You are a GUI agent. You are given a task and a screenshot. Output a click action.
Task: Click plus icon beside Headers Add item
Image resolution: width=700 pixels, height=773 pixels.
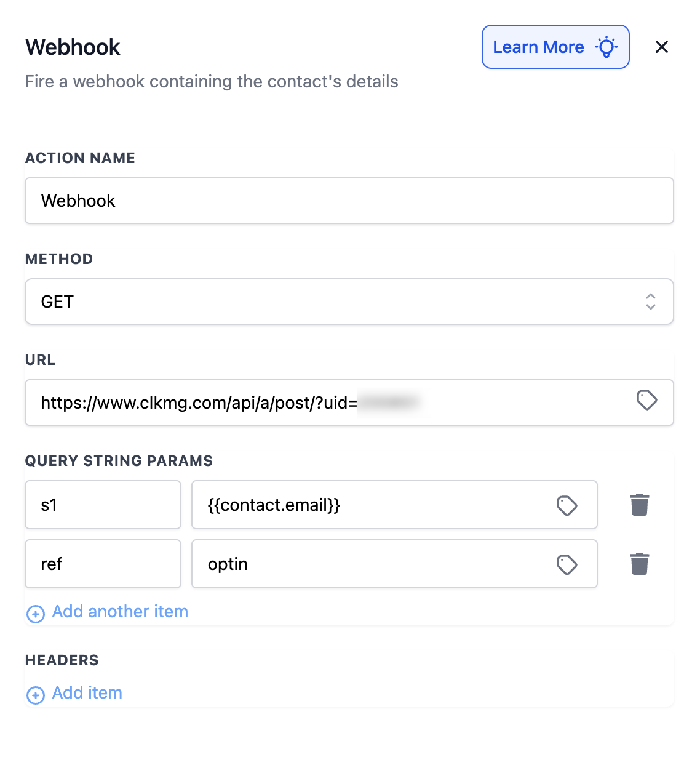click(x=36, y=695)
